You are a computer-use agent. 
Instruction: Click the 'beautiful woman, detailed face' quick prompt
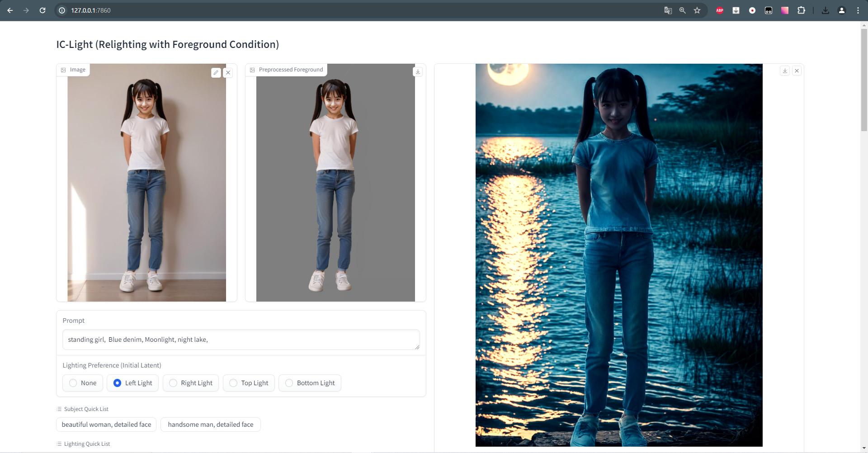coord(106,425)
